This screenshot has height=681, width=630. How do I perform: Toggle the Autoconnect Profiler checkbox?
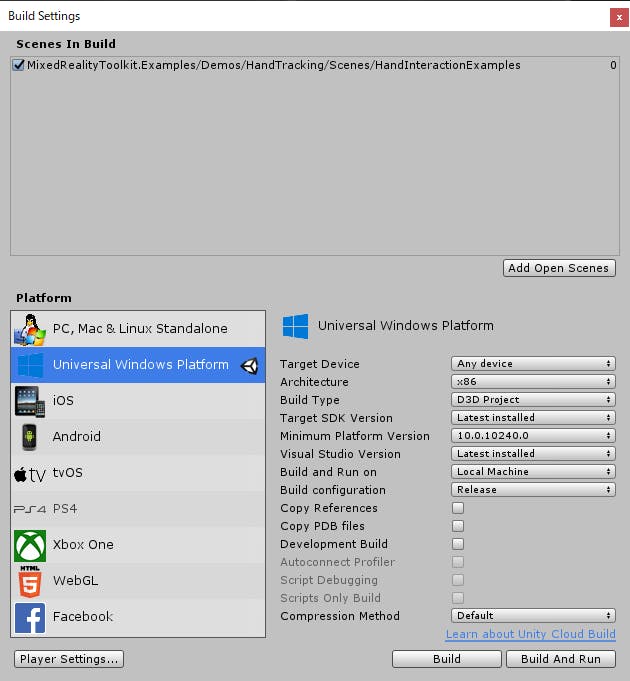(x=458, y=562)
